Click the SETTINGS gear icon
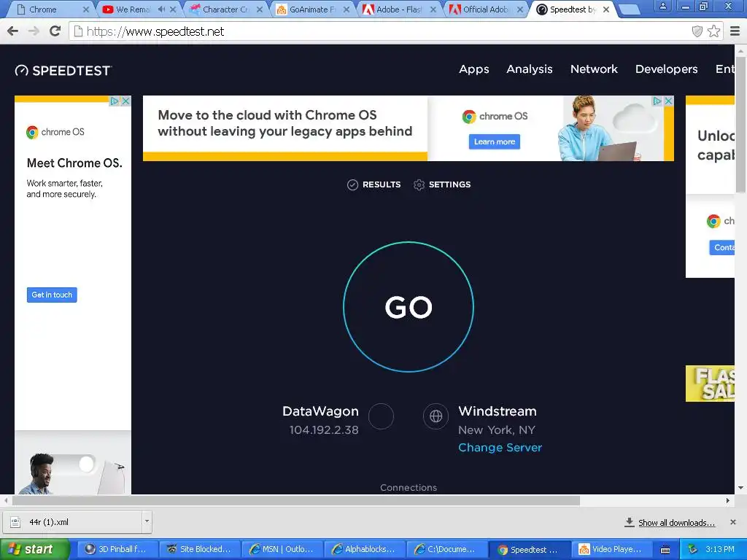 pyautogui.click(x=419, y=184)
